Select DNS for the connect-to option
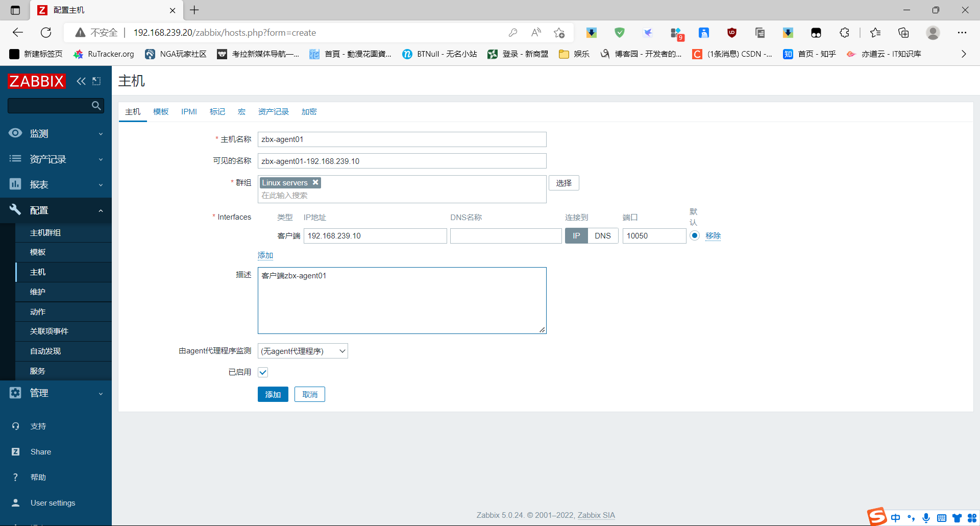 click(603, 236)
